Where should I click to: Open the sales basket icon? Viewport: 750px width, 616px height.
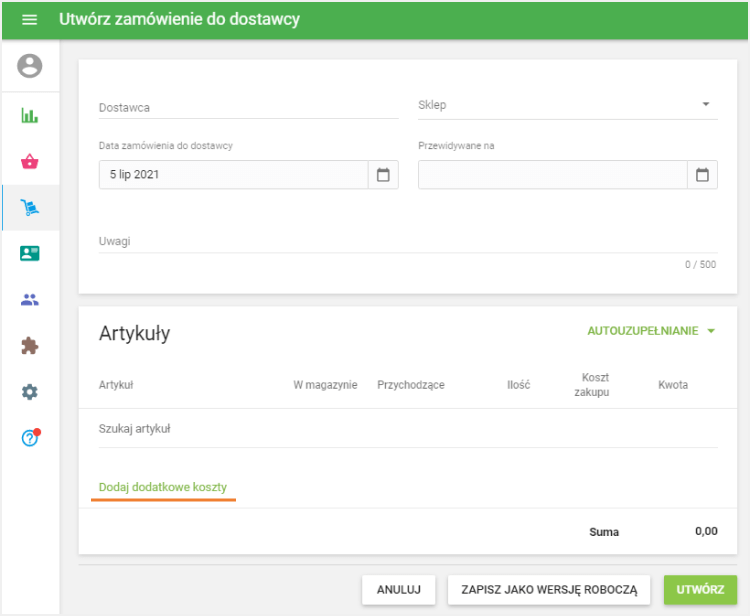click(x=30, y=161)
